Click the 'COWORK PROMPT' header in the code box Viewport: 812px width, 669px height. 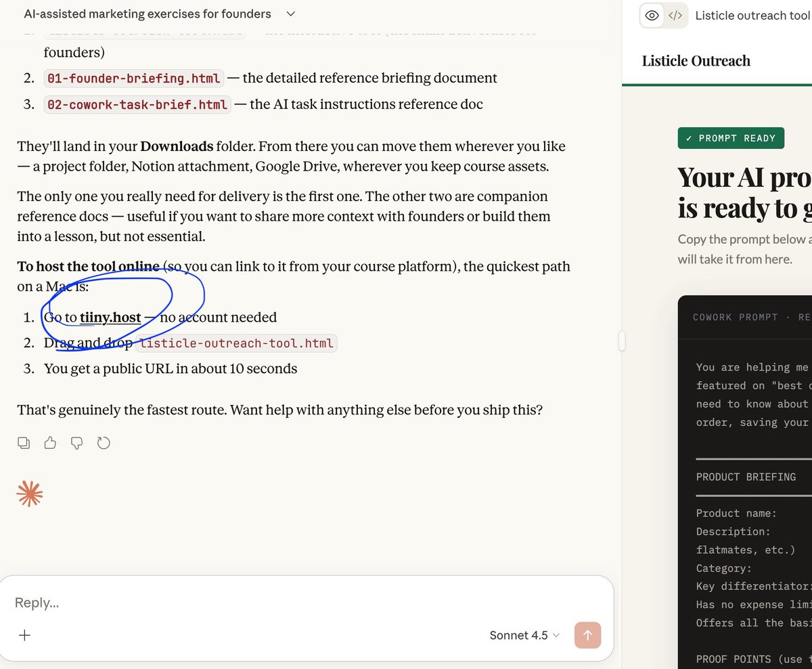pyautogui.click(x=736, y=317)
